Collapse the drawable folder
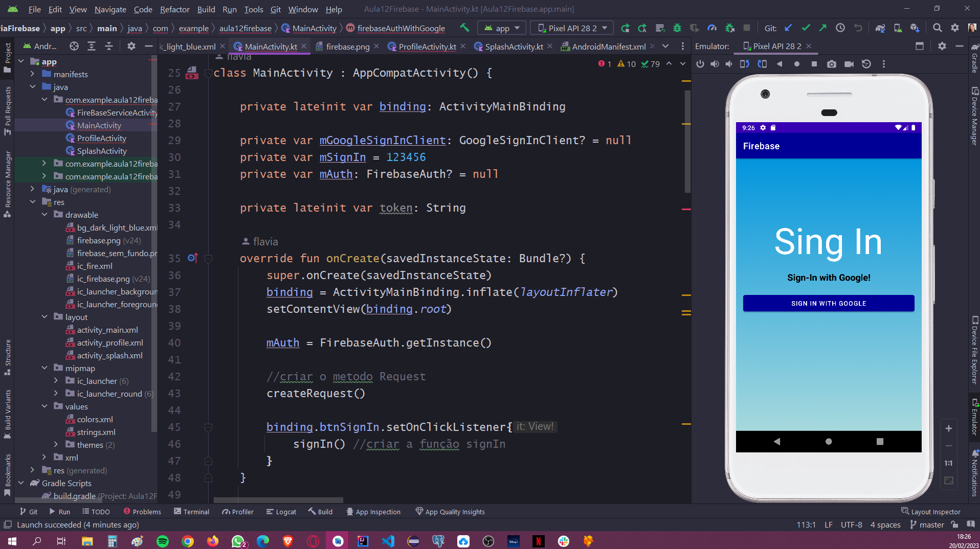The width and height of the screenshot is (980, 549). [x=44, y=215]
